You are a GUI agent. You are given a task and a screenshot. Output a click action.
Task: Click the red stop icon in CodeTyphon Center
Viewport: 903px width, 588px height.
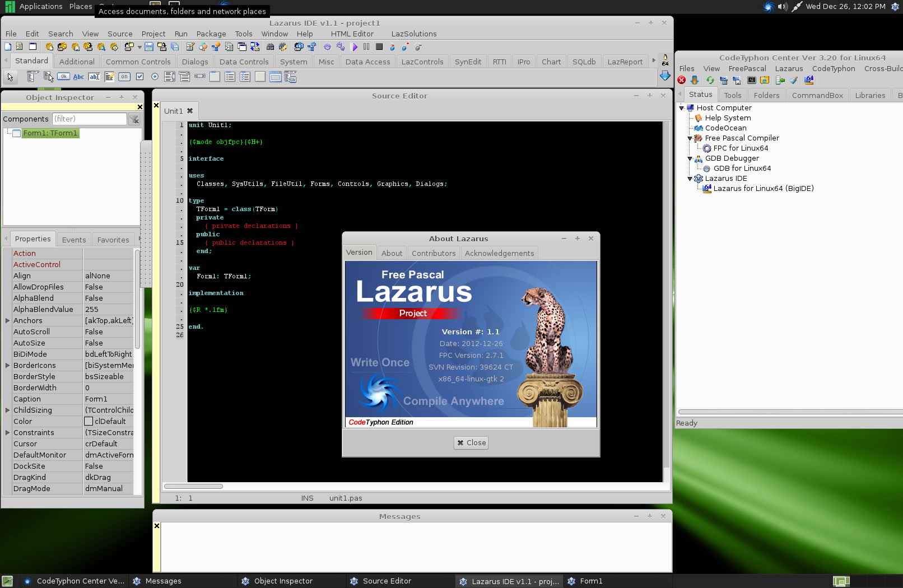681,80
